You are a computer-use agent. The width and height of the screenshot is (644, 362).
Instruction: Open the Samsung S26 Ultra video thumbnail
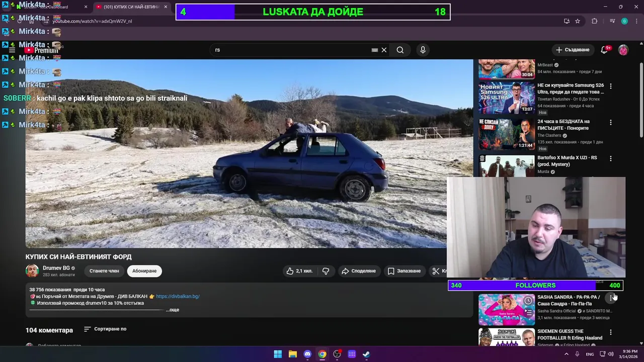[x=507, y=98]
